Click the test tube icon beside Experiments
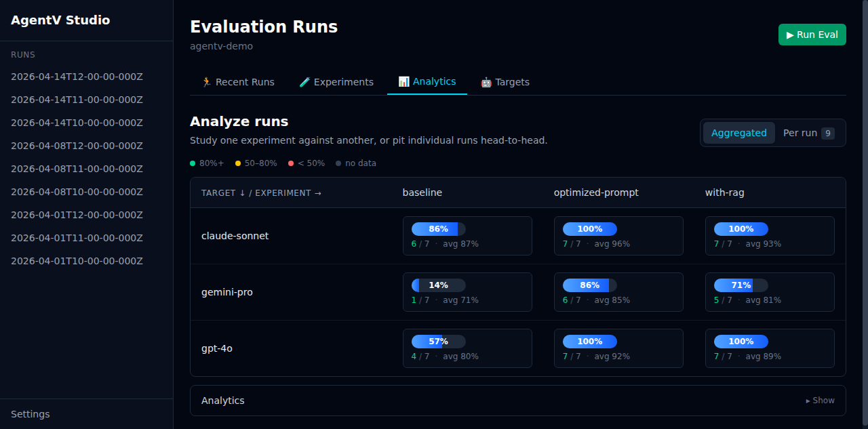 (304, 81)
